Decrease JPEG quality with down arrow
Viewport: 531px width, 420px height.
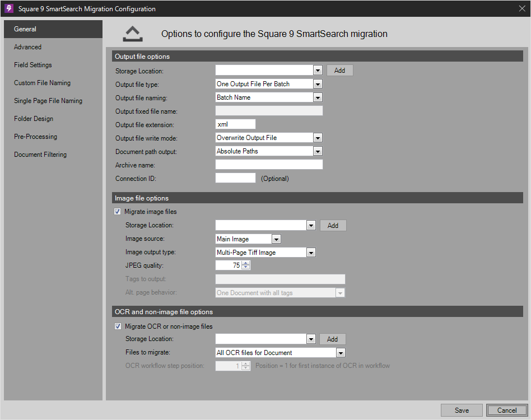[x=246, y=268]
